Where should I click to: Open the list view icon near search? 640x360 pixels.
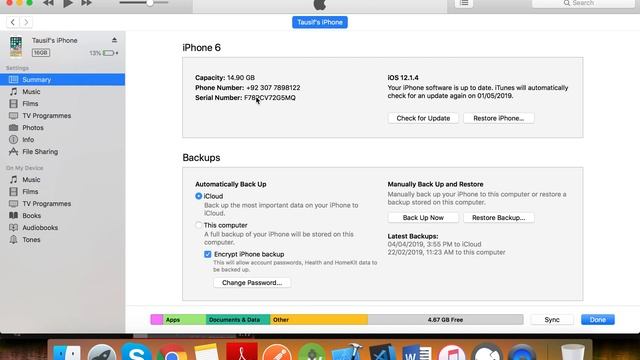click(464, 3)
